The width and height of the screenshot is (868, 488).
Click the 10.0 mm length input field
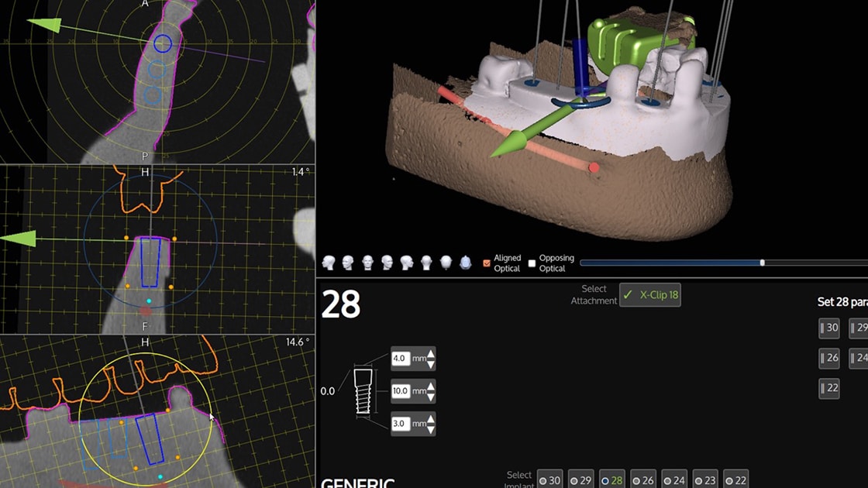(x=401, y=391)
